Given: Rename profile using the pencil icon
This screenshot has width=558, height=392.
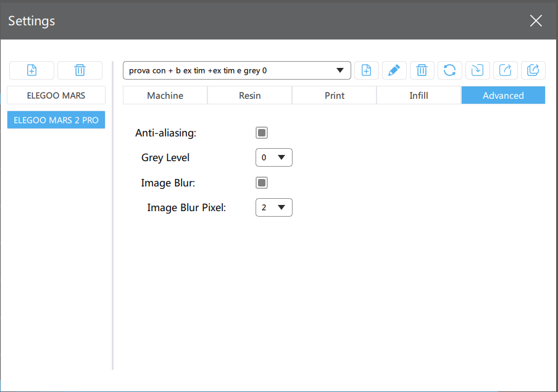Looking at the screenshot, I should [x=394, y=70].
